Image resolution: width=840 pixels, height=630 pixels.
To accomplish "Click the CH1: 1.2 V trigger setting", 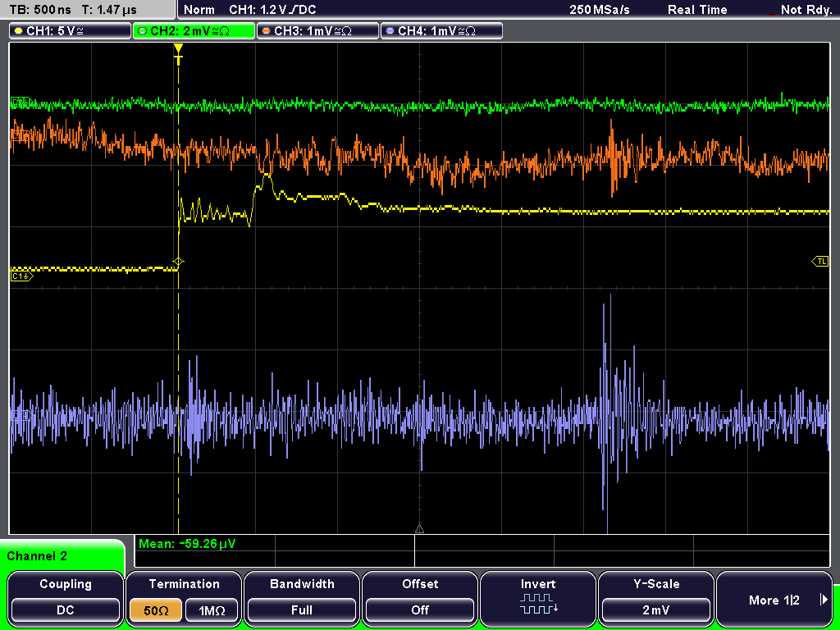I will [x=272, y=10].
